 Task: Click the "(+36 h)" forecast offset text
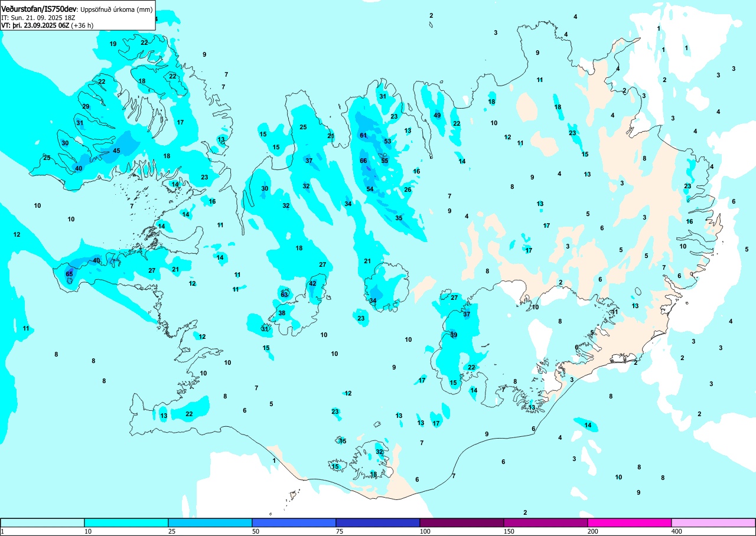coord(82,25)
